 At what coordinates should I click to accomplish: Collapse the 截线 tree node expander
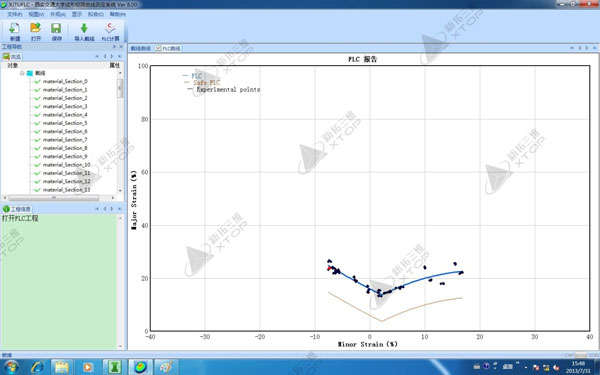click(x=22, y=73)
